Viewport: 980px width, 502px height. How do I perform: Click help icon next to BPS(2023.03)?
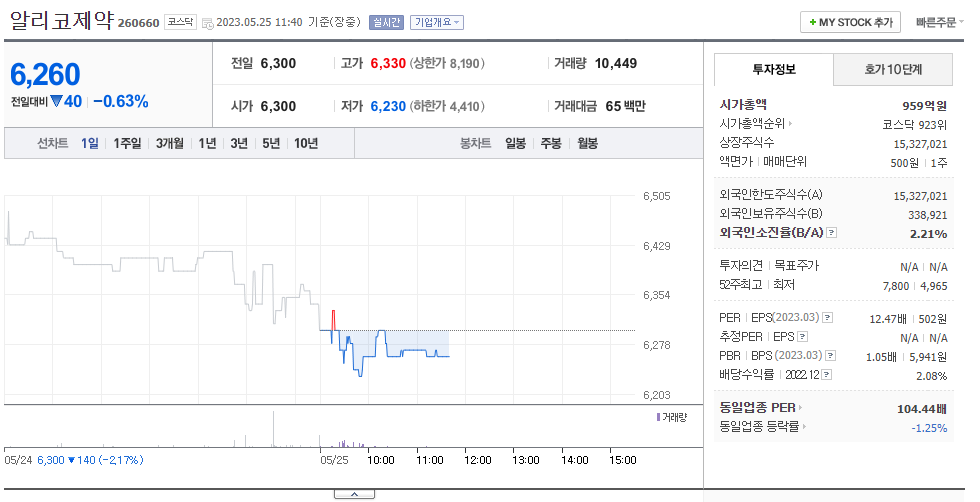pos(831,356)
